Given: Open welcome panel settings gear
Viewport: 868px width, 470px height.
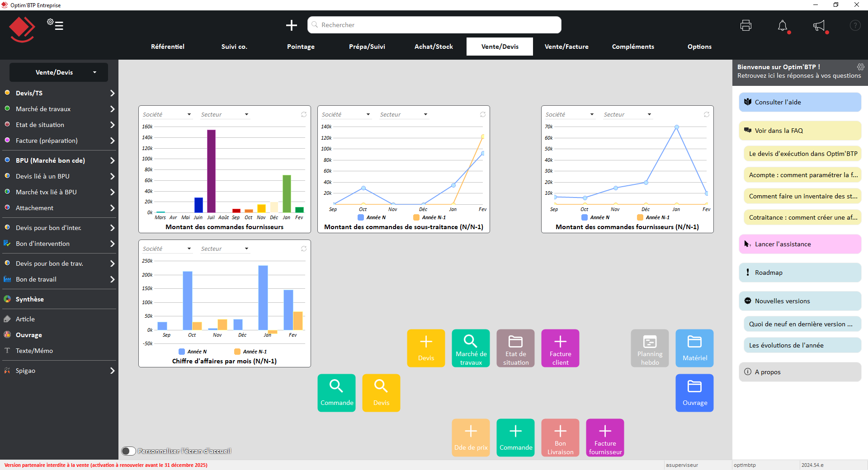Looking at the screenshot, I should (861, 67).
